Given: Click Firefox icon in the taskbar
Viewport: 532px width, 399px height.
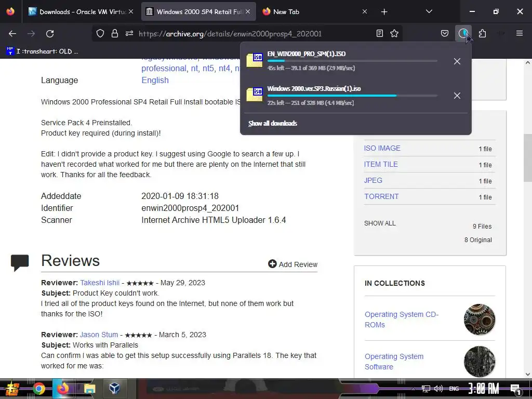Looking at the screenshot, I should (x=63, y=389).
